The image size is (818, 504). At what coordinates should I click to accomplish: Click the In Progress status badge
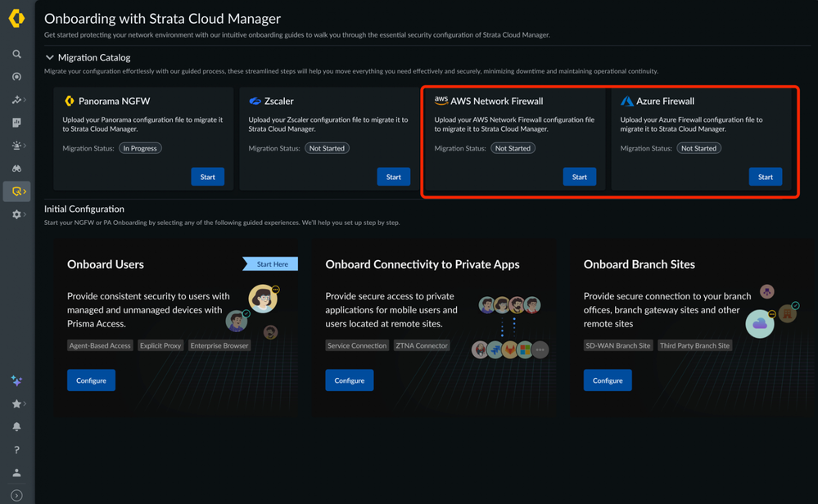(x=140, y=148)
